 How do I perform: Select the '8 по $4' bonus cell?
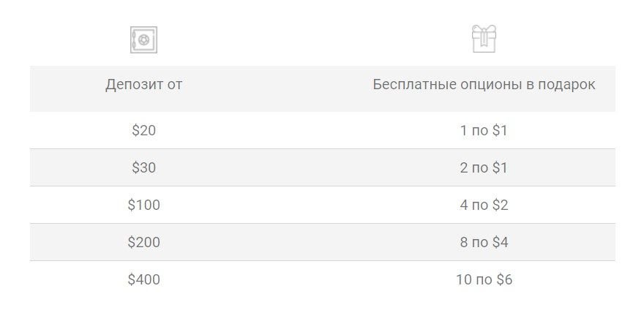click(x=484, y=242)
